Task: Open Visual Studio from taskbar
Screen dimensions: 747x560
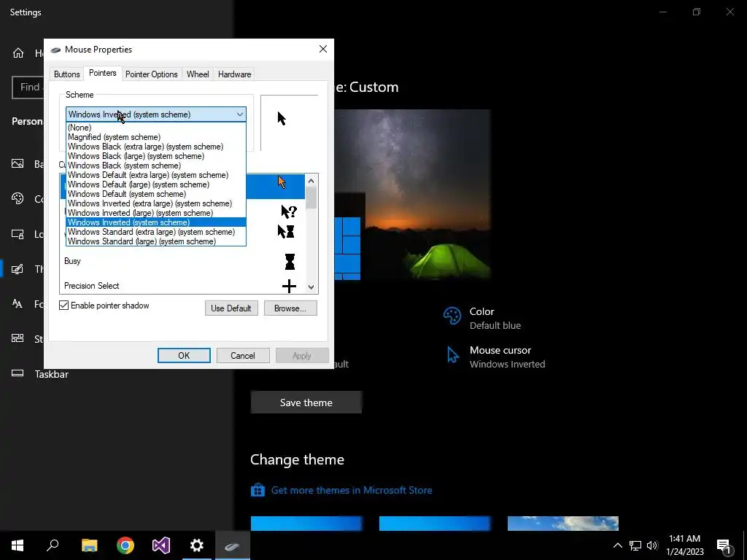Action: (x=161, y=545)
